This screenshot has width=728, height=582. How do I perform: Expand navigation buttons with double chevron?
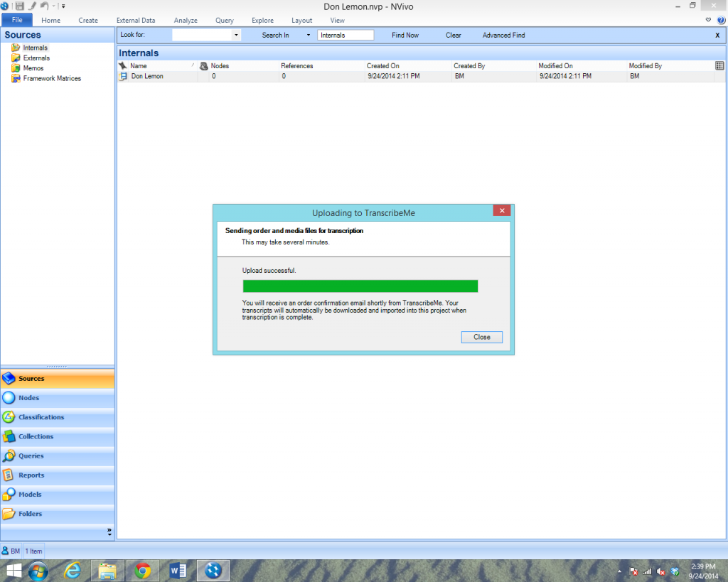pyautogui.click(x=109, y=532)
